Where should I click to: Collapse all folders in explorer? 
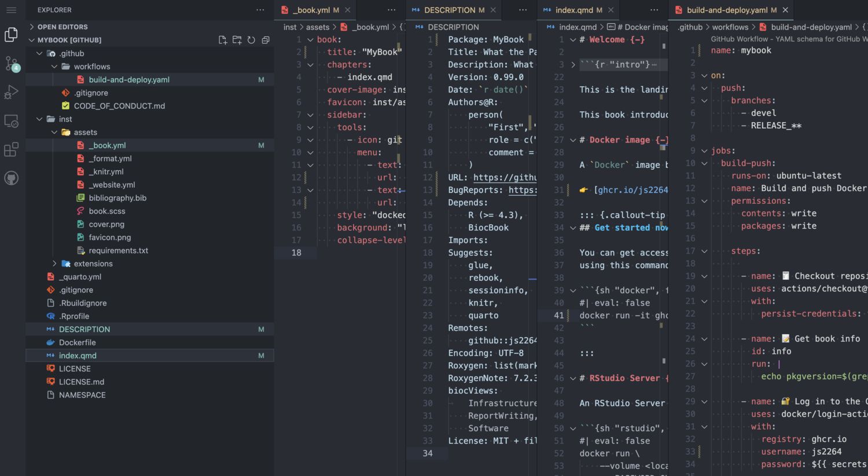click(266, 40)
